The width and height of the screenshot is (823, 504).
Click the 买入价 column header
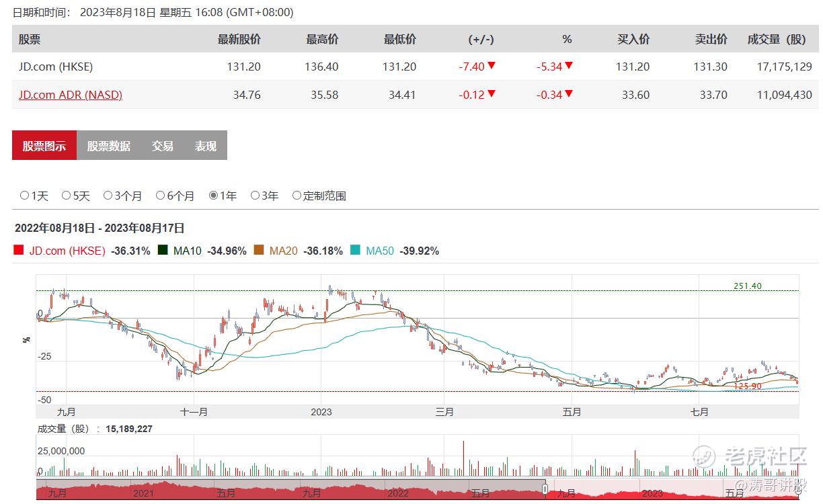[x=633, y=40]
